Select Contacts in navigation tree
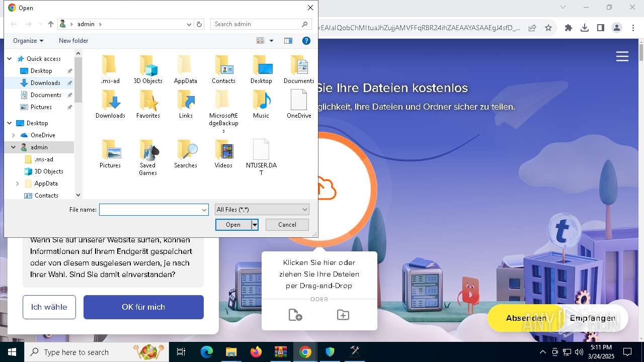The width and height of the screenshot is (644, 362). pos(46,196)
